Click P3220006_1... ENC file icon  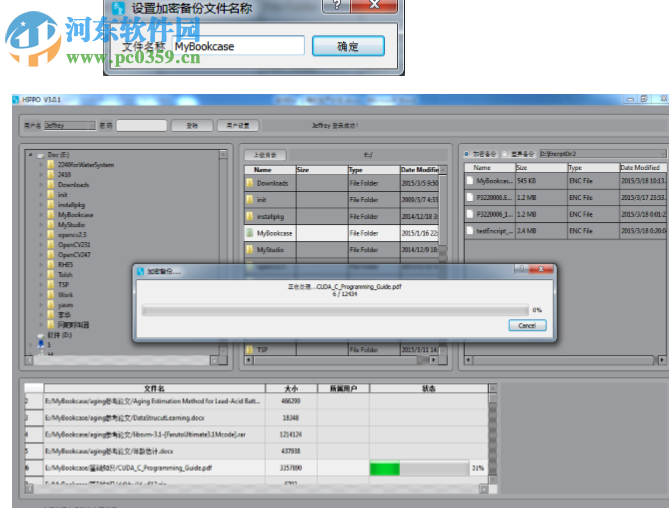tap(470, 214)
